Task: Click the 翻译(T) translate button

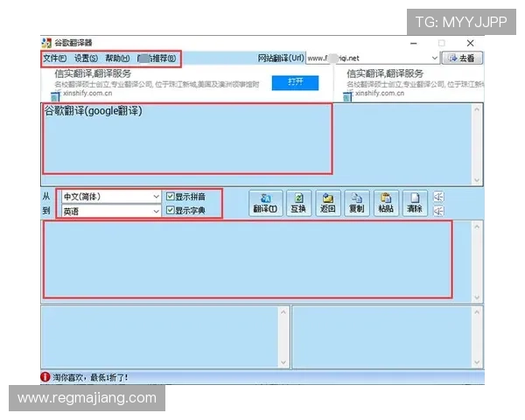Action: coord(265,203)
